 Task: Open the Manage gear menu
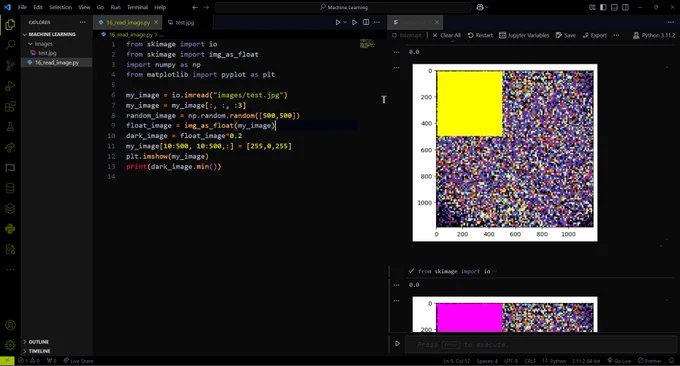click(10, 346)
